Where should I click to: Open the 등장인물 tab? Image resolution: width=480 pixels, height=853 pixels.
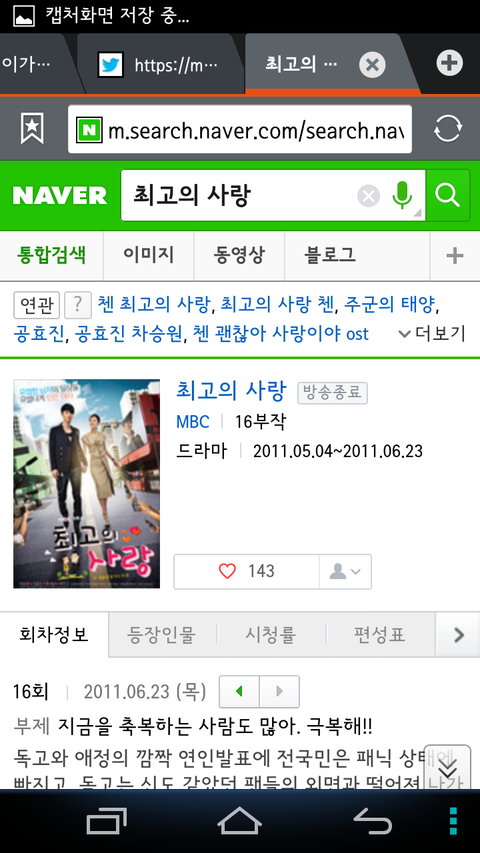coord(161,635)
